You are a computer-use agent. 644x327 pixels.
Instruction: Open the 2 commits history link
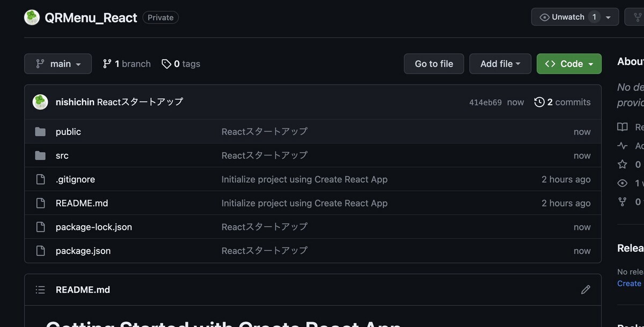[x=569, y=102]
